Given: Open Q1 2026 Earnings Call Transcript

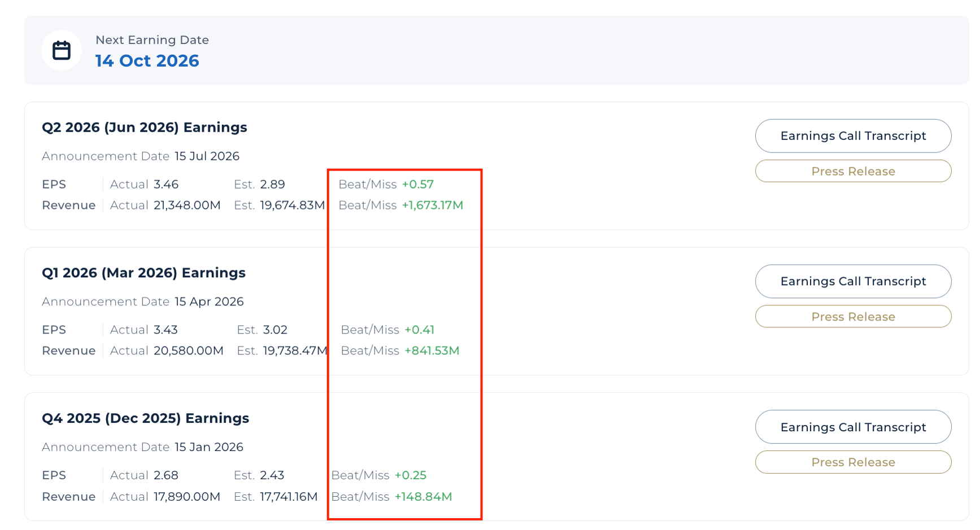Looking at the screenshot, I should coord(853,282).
